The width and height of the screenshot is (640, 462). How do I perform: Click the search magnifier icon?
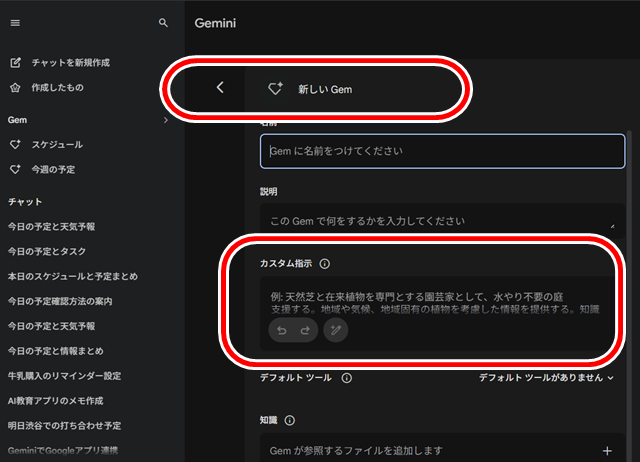click(x=163, y=23)
